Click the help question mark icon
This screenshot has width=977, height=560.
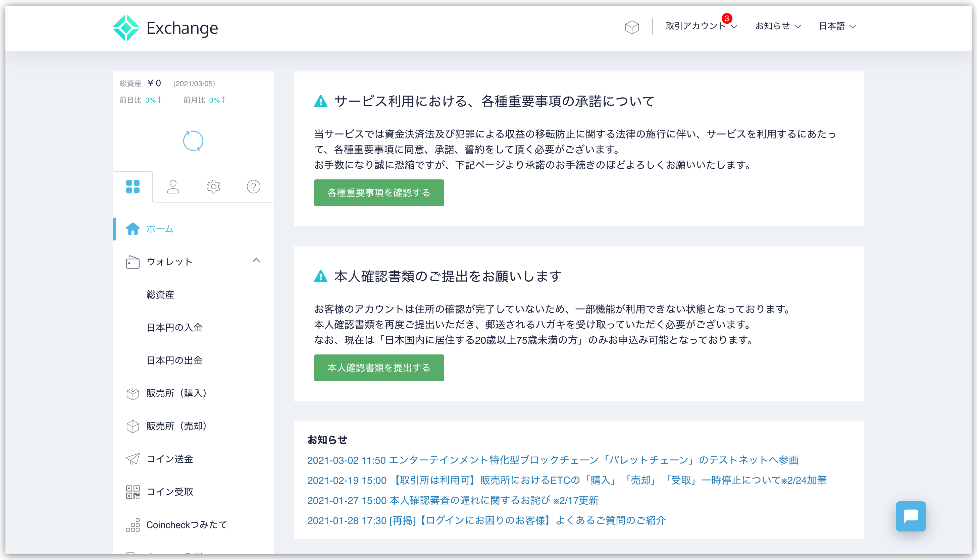pos(253,187)
